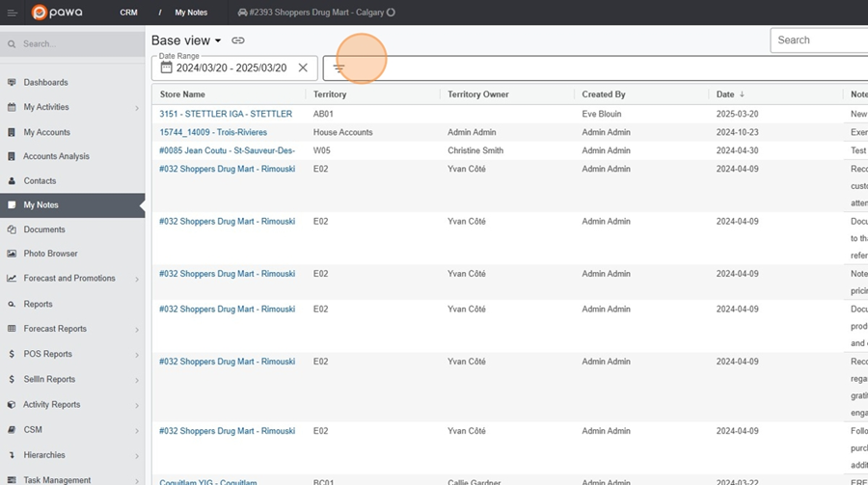
Task: Expand Forecast and Promotions chevron
Action: click(x=137, y=279)
